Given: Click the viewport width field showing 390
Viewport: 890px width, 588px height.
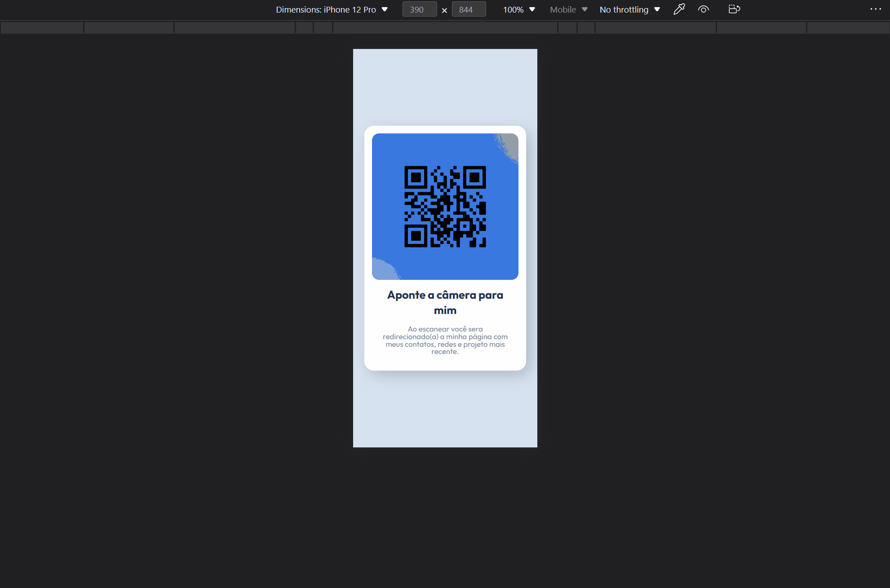Looking at the screenshot, I should (419, 9).
